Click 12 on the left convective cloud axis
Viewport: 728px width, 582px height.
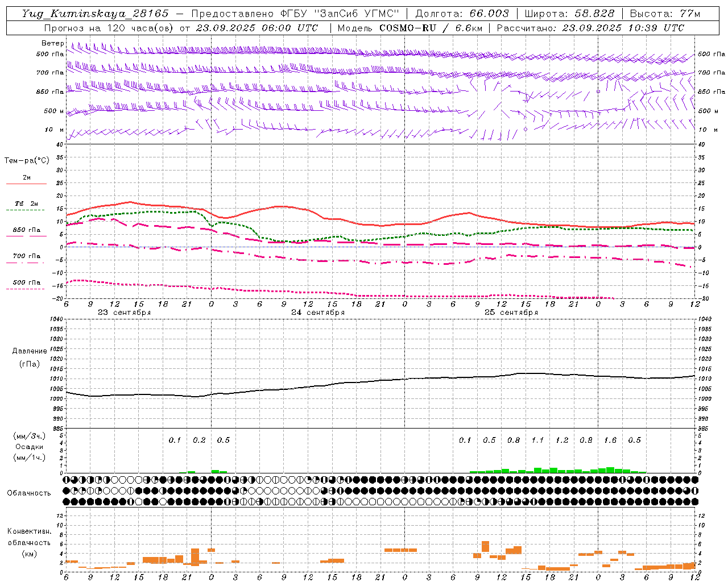point(60,516)
